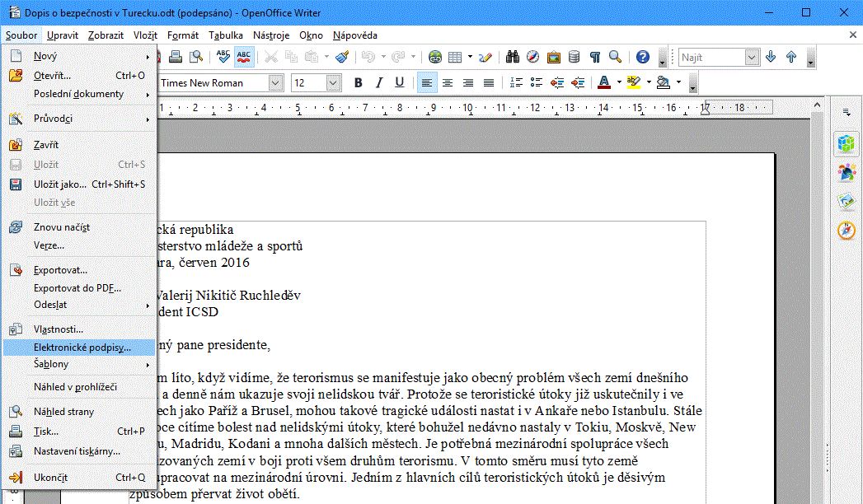Click into the Najít search field
Viewport: 863px width, 504px height.
[x=712, y=57]
